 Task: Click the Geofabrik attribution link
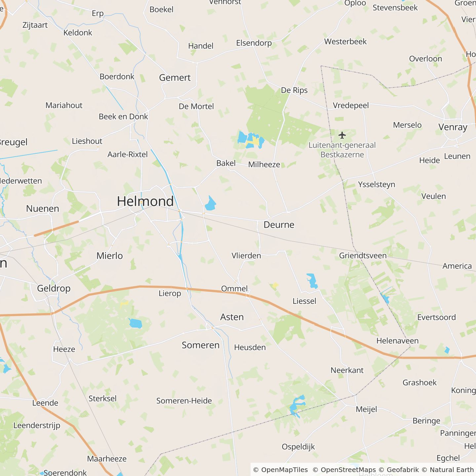click(399, 470)
